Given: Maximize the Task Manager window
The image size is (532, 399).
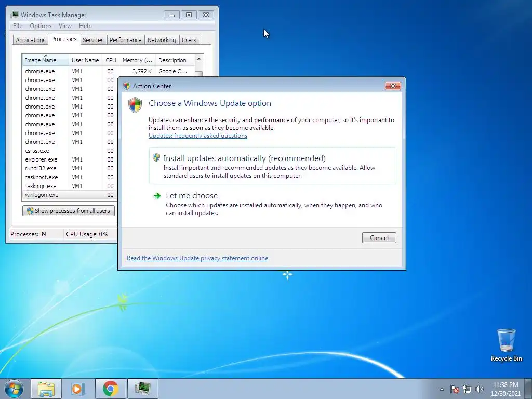Looking at the screenshot, I should 189,15.
